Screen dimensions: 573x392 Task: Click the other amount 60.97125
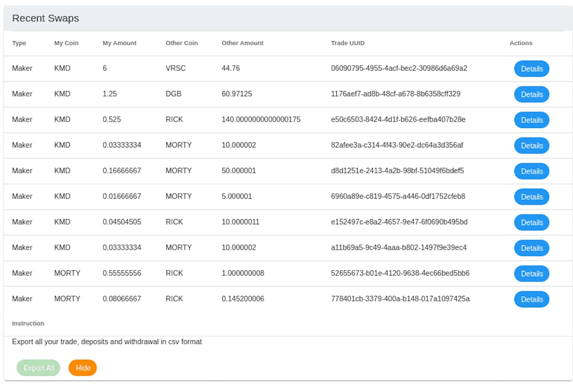pyautogui.click(x=237, y=94)
